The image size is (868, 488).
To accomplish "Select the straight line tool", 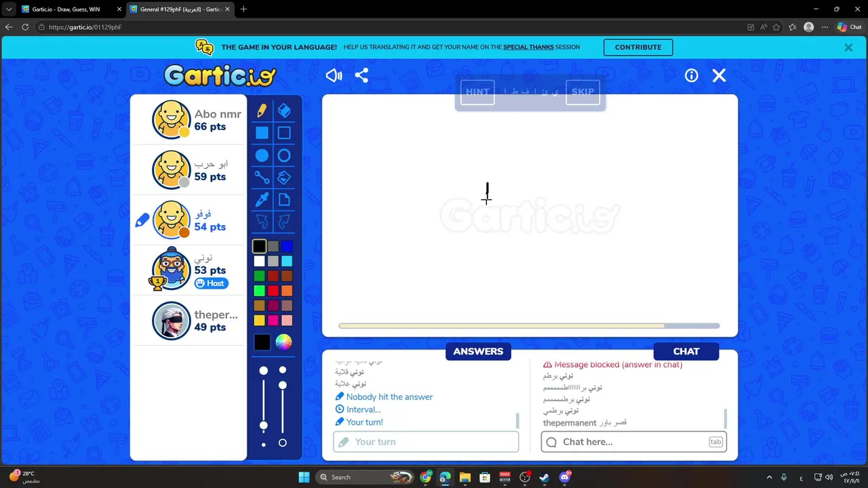I will tap(262, 178).
